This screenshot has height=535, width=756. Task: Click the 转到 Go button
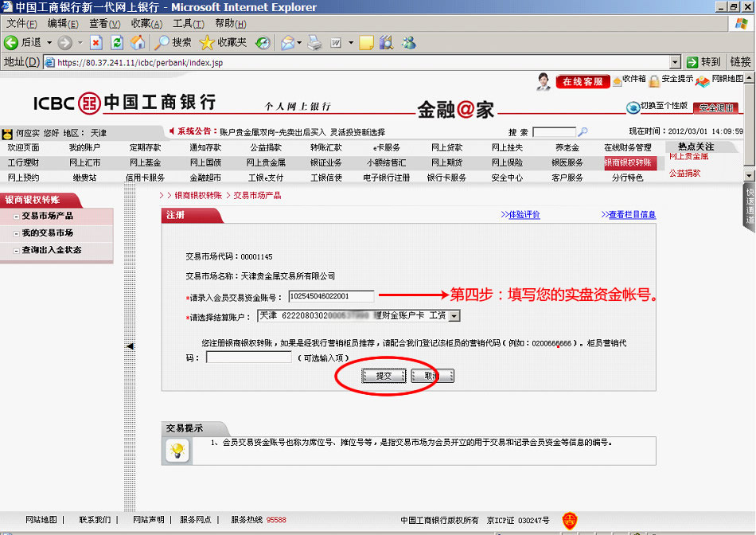703,62
